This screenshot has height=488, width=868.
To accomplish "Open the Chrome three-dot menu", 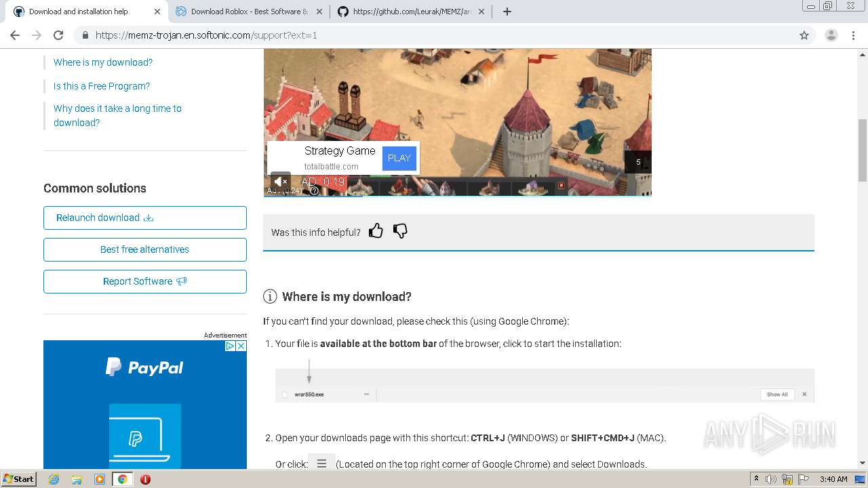I will 853,35.
